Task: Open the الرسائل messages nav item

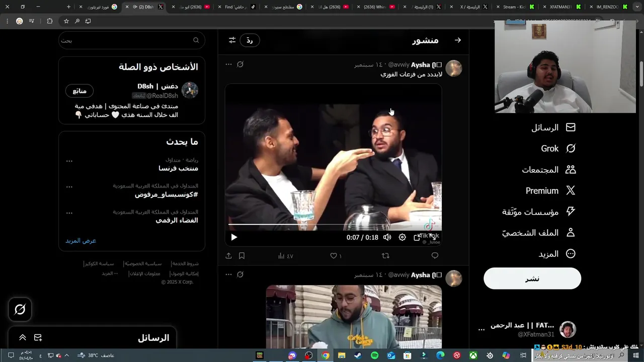Action: pos(553,128)
